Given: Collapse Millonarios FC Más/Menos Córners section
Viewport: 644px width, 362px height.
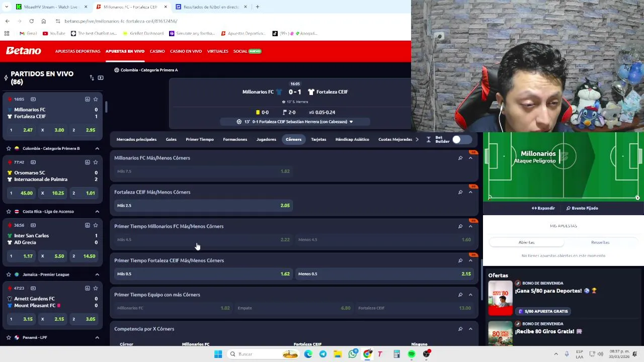Looking at the screenshot, I should pyautogui.click(x=470, y=158).
